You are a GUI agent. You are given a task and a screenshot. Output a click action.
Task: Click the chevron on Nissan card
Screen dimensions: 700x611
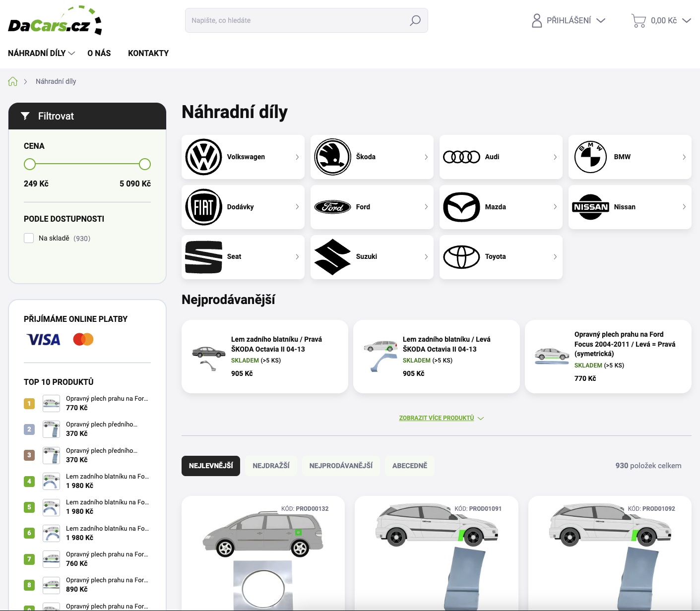pyautogui.click(x=684, y=207)
